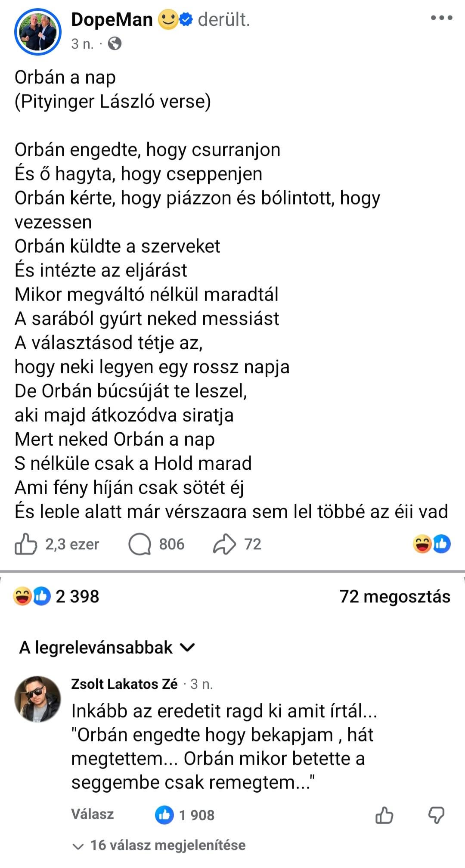Open Zsolt Lakatos Zé's avatar
This screenshot has height=868, width=465.
pos(38,699)
